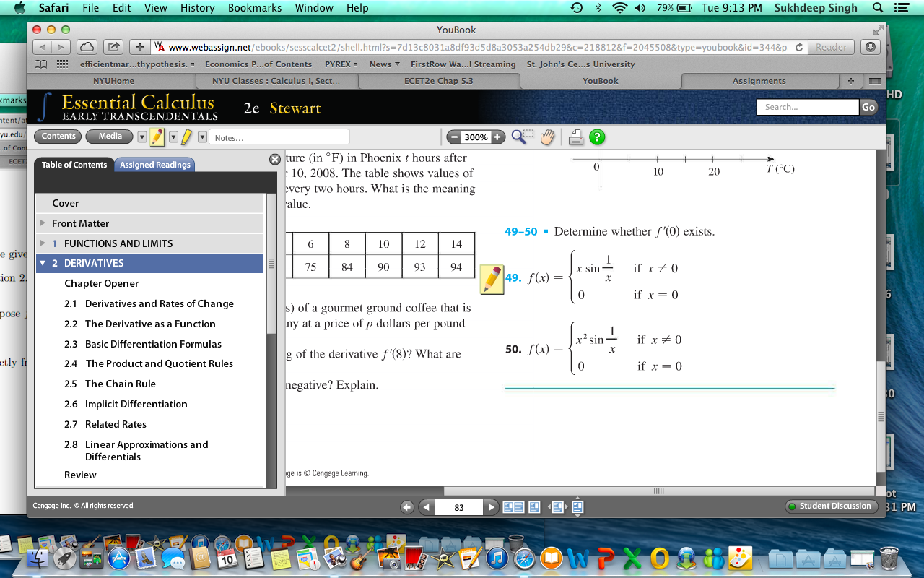Viewport: 924px width, 578px height.
Task: Switch to ECET2e Chap 5.3 tab
Action: [439, 81]
